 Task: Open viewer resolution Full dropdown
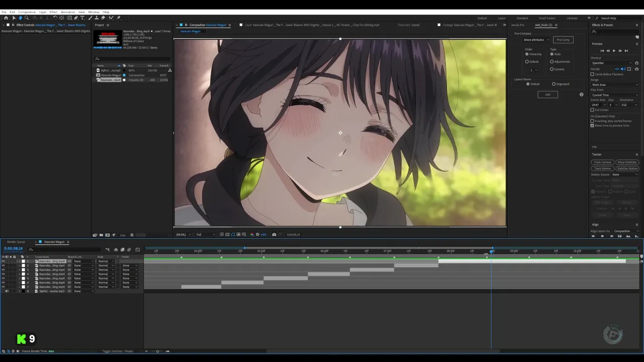(x=205, y=234)
